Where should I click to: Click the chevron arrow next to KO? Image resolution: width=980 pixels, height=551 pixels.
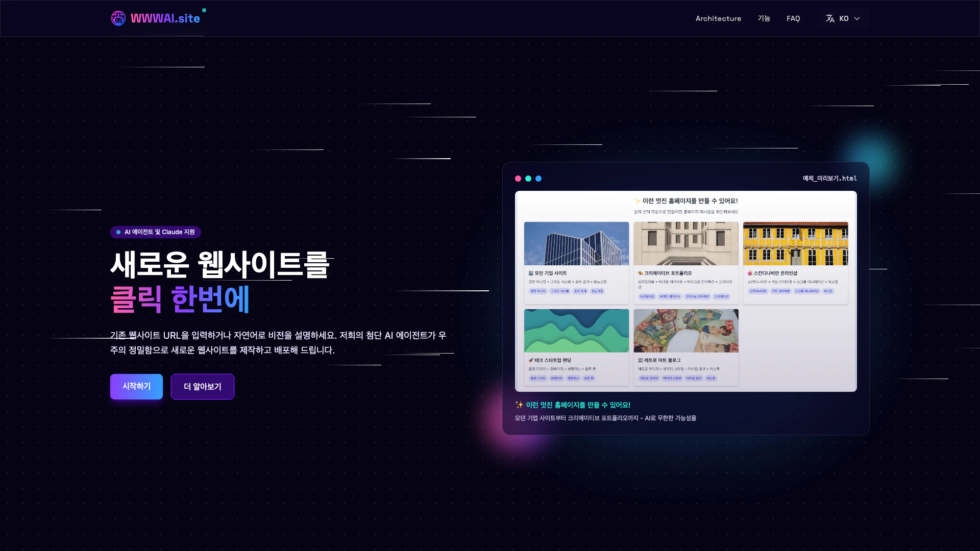(x=857, y=18)
